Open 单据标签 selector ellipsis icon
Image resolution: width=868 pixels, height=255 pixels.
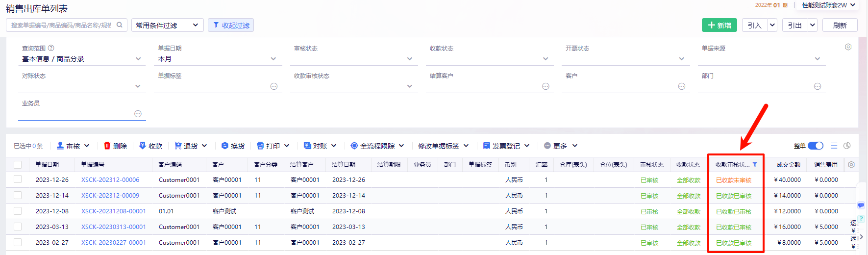click(x=274, y=86)
